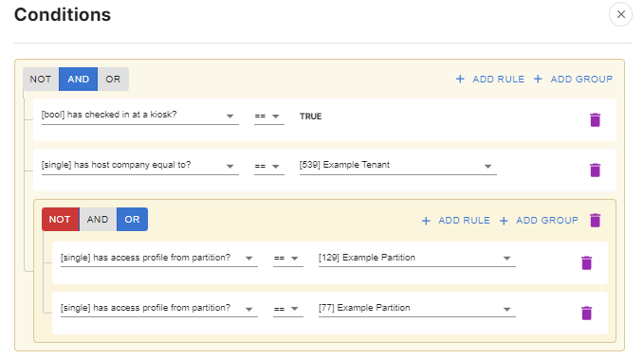Screen dimensions: 644x359
Task: Open the kiosk check-in field dropdown
Action: (x=139, y=116)
